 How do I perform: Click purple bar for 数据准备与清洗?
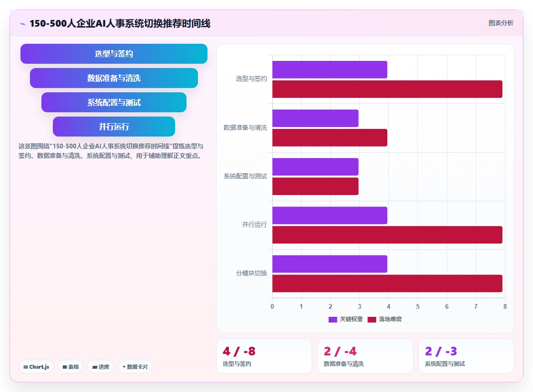click(316, 118)
